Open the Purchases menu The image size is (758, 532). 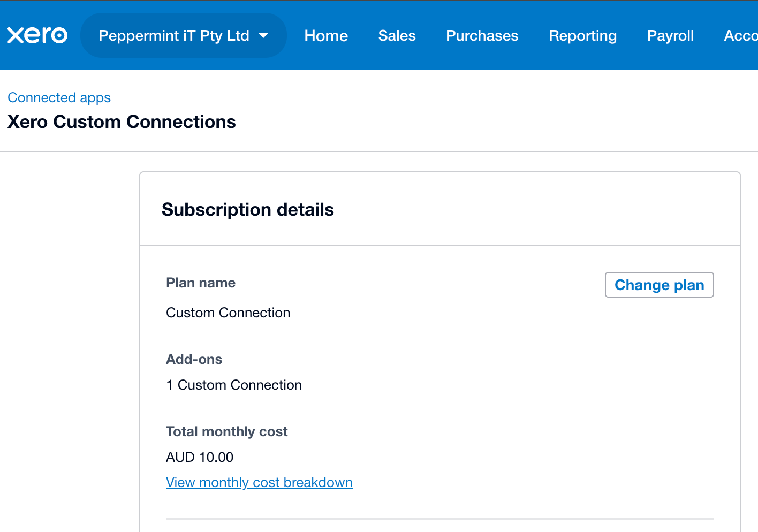pyautogui.click(x=482, y=35)
